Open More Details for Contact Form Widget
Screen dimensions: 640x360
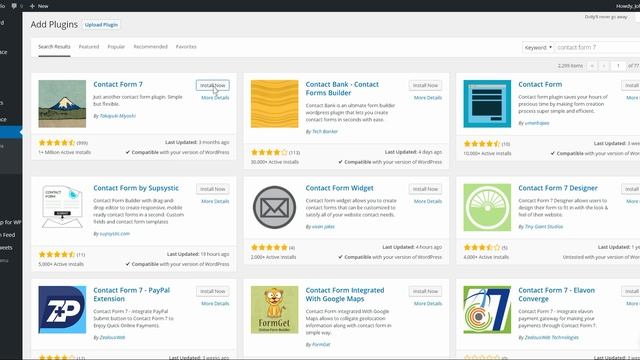[x=428, y=202]
